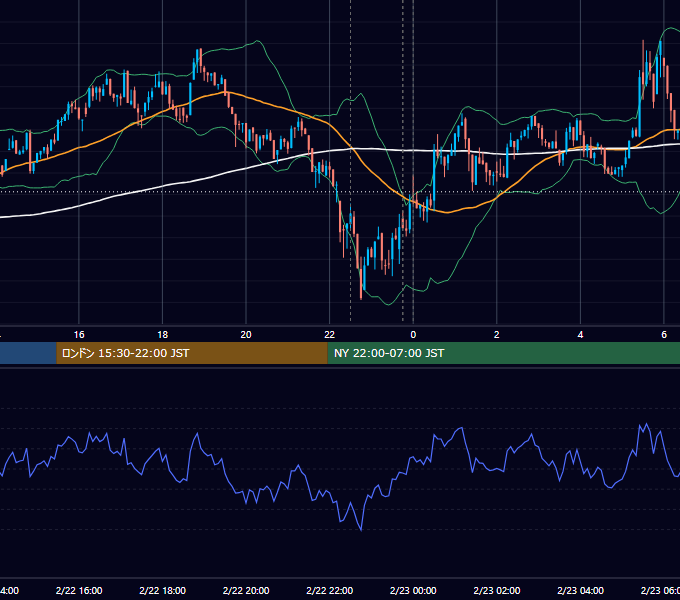Viewport: 680px width, 600px height.
Task: Select the NY 22:00-07:00 JST session bar
Action: click(503, 353)
